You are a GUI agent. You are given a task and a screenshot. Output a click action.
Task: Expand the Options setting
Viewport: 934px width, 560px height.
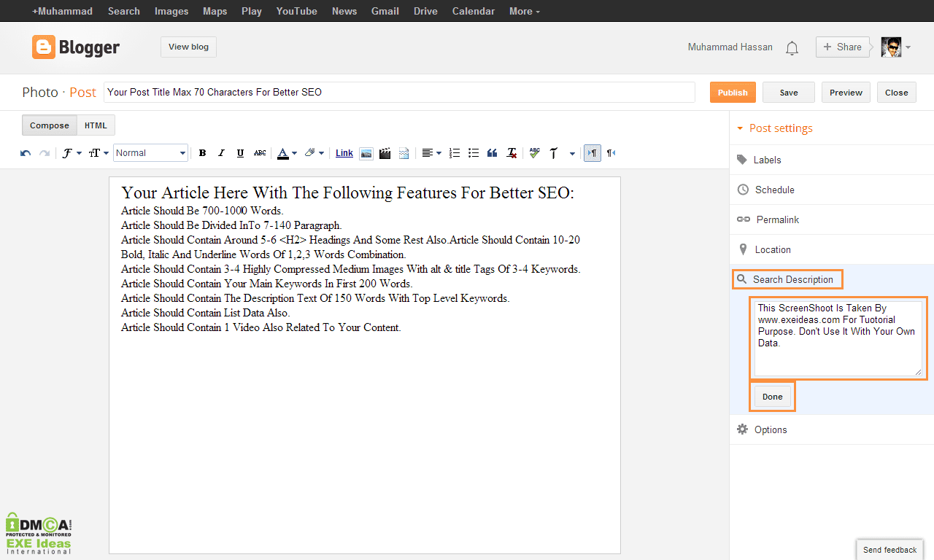click(831, 429)
